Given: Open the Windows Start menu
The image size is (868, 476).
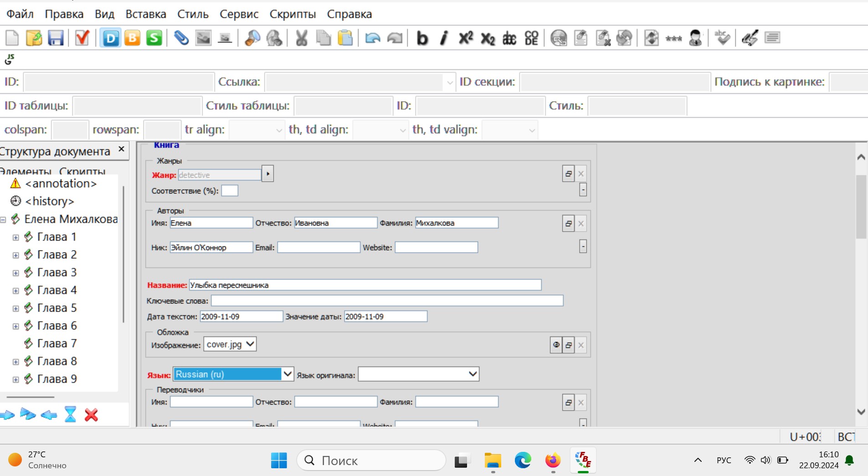Looking at the screenshot, I should 279,461.
